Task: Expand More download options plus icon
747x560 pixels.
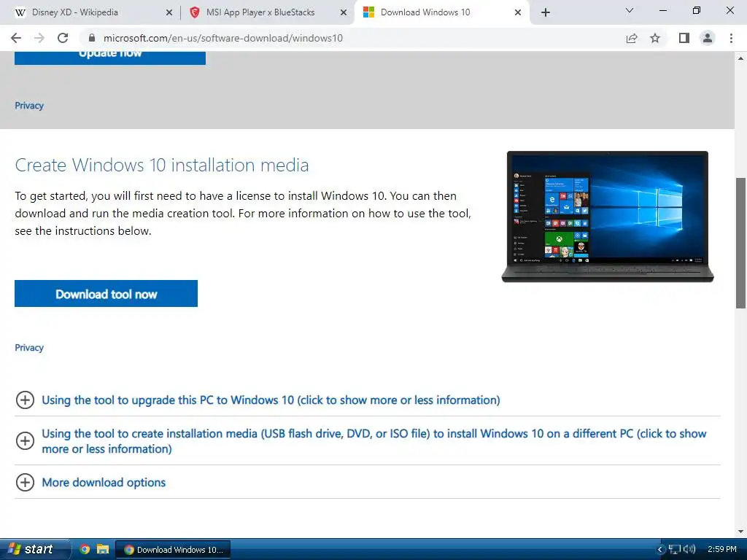Action: (x=26, y=483)
